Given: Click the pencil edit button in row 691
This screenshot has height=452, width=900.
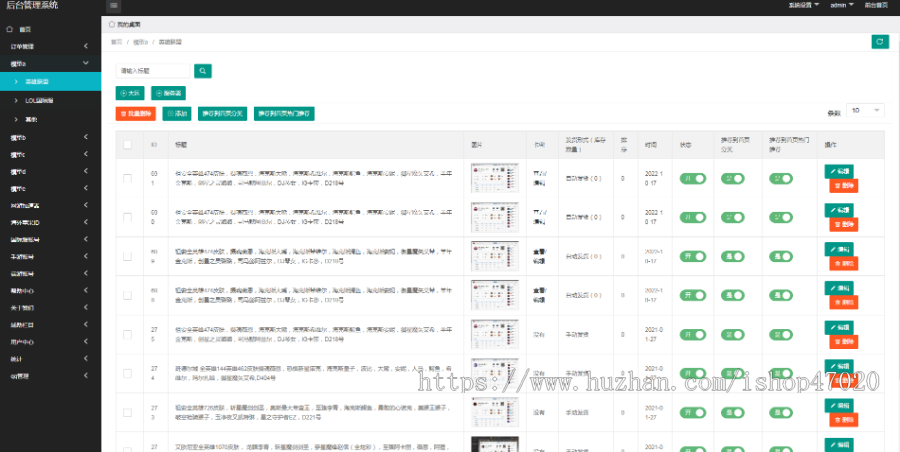Looking at the screenshot, I should (x=839, y=171).
